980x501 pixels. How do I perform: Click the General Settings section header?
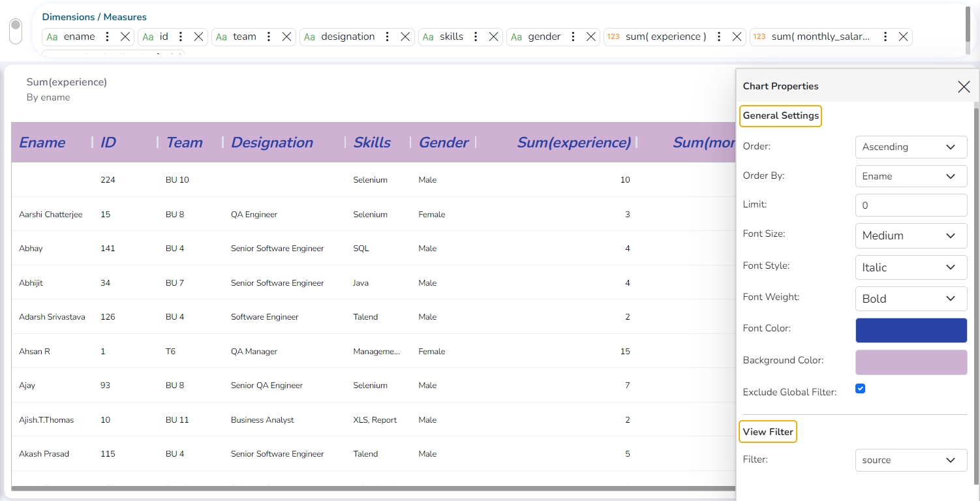click(x=780, y=116)
